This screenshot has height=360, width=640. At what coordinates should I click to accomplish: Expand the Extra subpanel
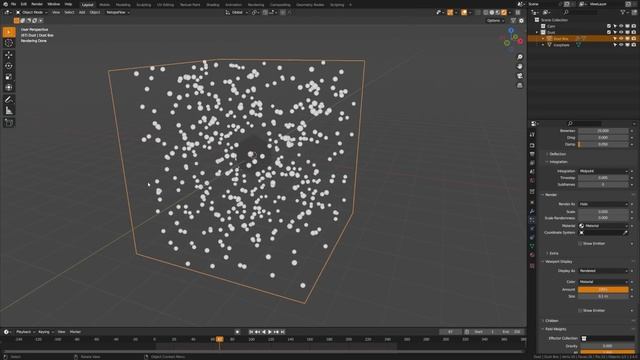pyautogui.click(x=553, y=253)
